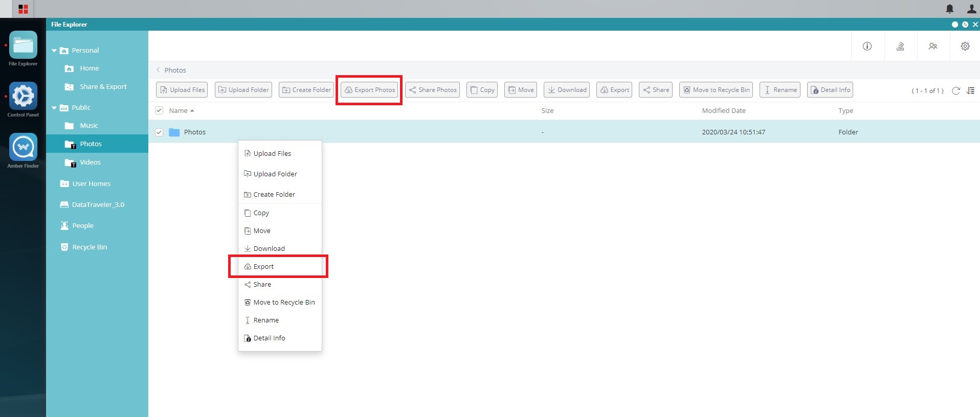Choose Upload Files from context menu

click(280, 153)
